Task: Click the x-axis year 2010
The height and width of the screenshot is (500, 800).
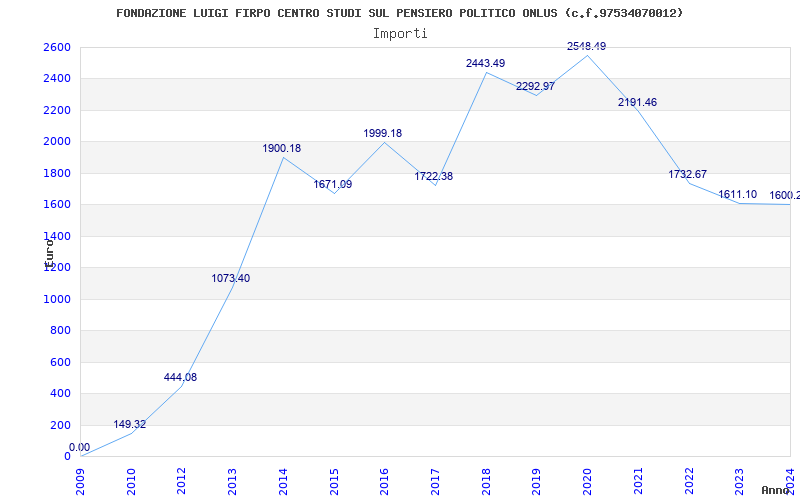Action: click(x=132, y=481)
